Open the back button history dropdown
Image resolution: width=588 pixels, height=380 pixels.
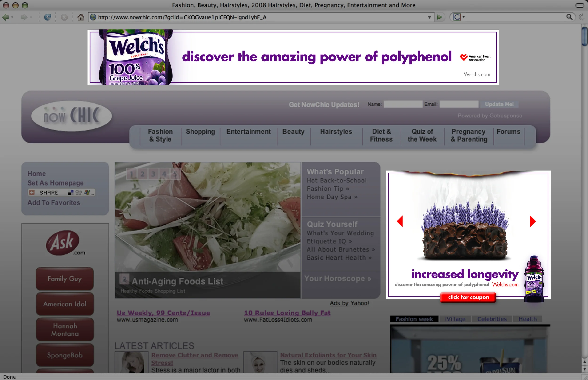(x=12, y=17)
